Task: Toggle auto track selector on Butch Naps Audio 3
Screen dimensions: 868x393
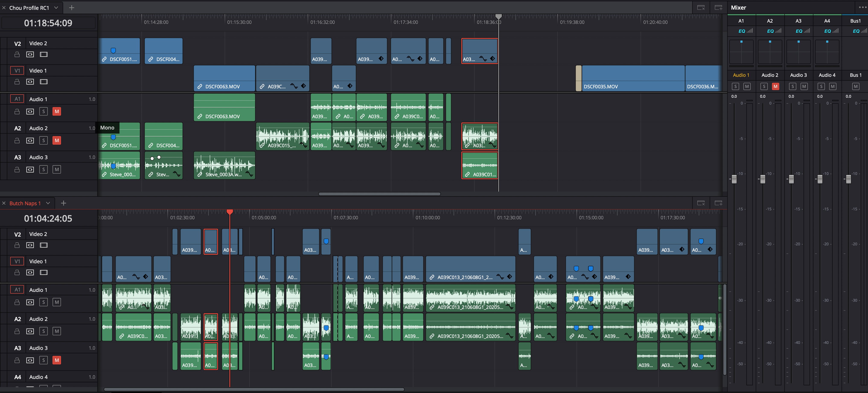Action: pos(30,360)
